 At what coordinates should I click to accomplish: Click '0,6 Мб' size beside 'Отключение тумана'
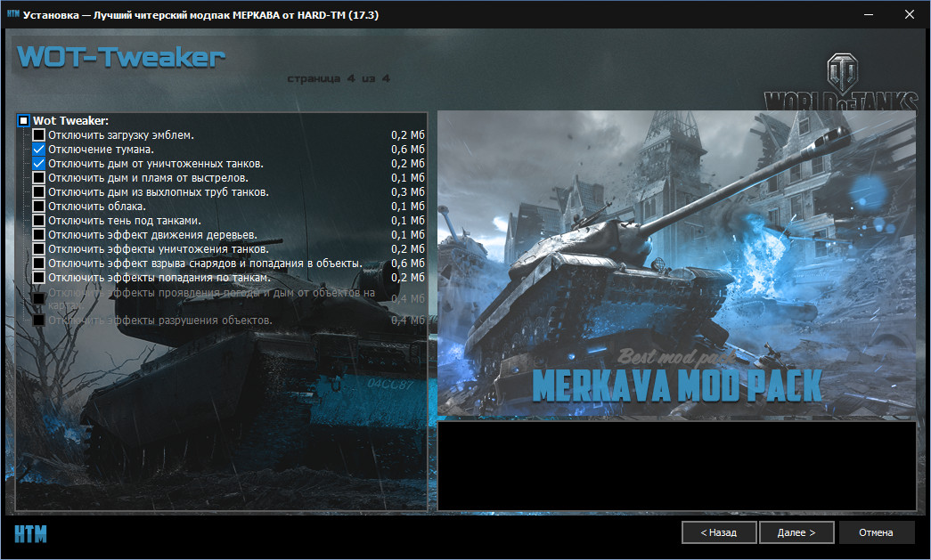click(x=408, y=149)
